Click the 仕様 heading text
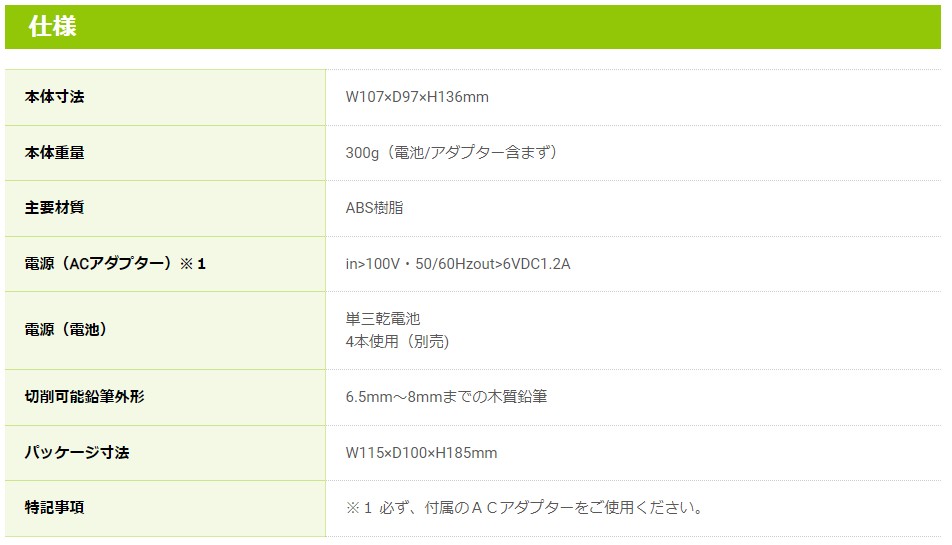This screenshot has width=952, height=545. [x=52, y=27]
